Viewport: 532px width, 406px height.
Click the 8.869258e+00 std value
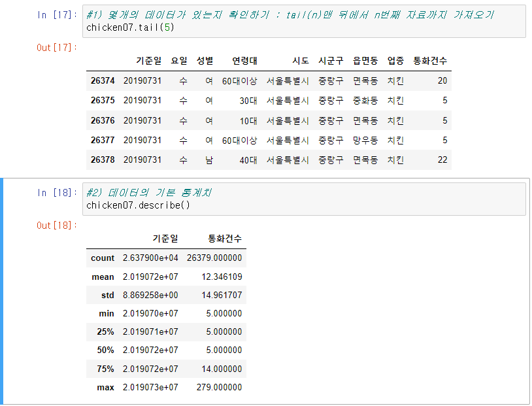click(150, 296)
